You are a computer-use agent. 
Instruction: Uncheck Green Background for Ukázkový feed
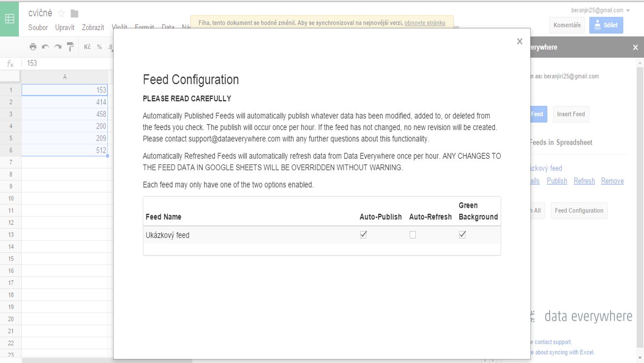pyautogui.click(x=462, y=235)
